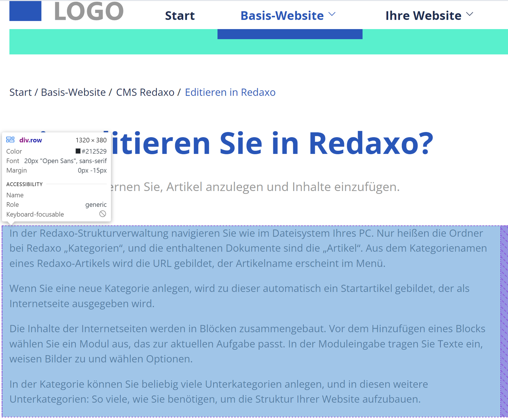Select Start in the main navigation

click(x=180, y=15)
